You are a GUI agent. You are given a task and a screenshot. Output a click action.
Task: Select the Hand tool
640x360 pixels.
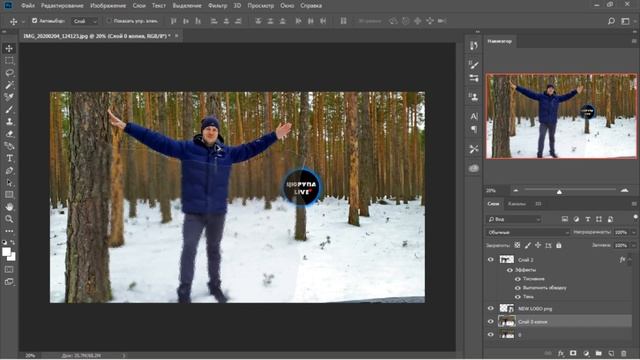pos(9,207)
